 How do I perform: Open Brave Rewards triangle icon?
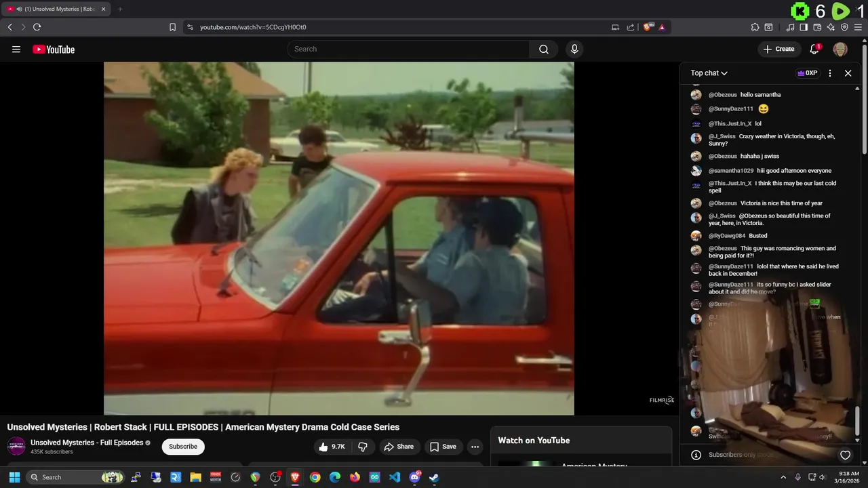[x=662, y=27]
